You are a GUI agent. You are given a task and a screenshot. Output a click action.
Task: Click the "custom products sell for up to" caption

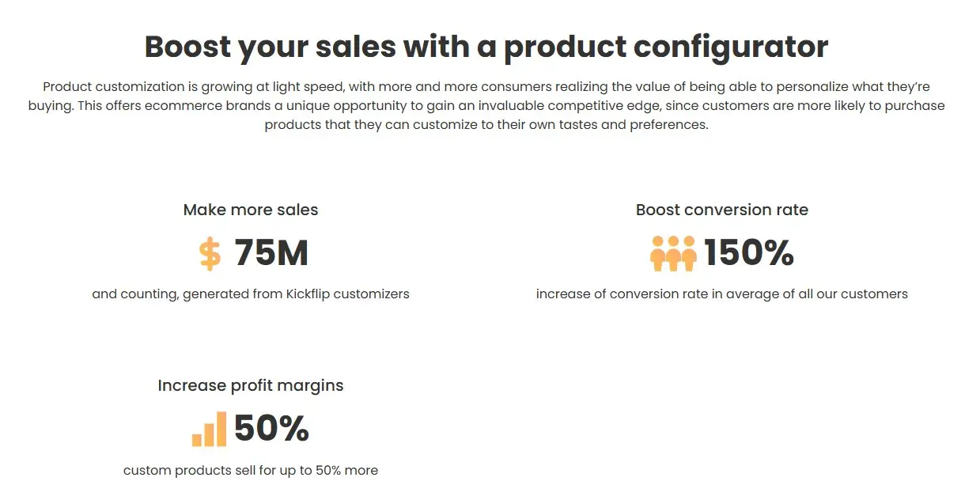(218, 470)
